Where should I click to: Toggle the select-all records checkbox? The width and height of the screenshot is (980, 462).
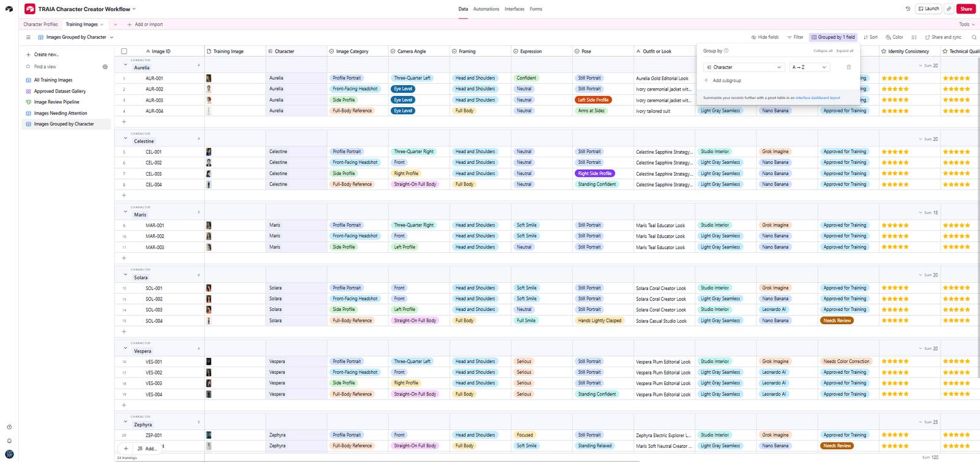124,51
